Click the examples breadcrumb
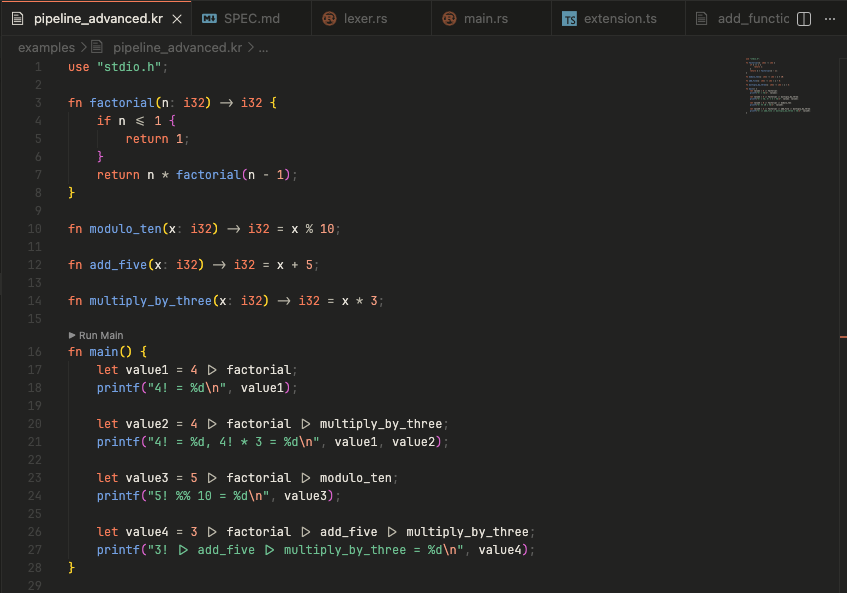 click(46, 48)
